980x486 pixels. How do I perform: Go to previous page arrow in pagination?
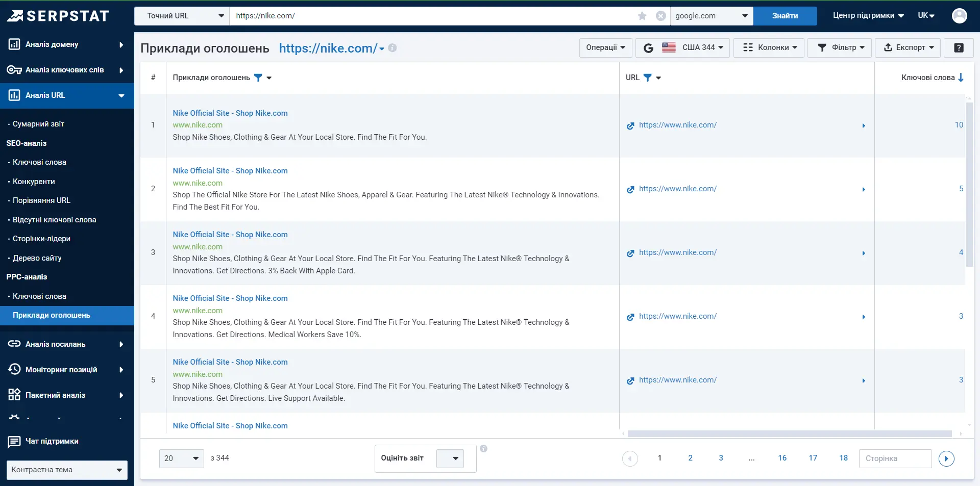click(x=630, y=458)
